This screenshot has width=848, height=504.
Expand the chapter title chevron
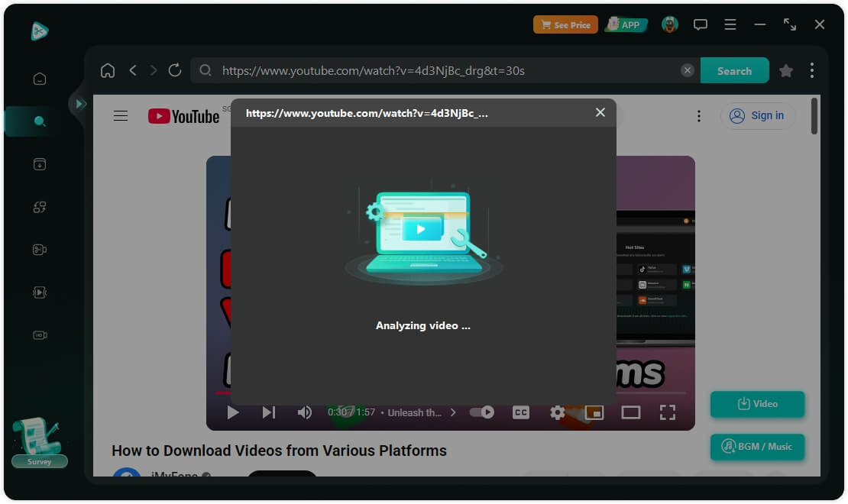pos(453,412)
